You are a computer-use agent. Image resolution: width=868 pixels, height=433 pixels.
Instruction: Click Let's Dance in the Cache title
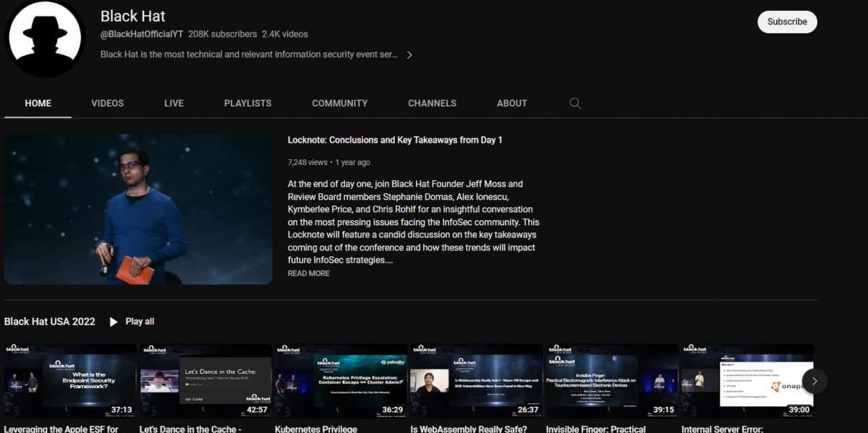pyautogui.click(x=190, y=429)
